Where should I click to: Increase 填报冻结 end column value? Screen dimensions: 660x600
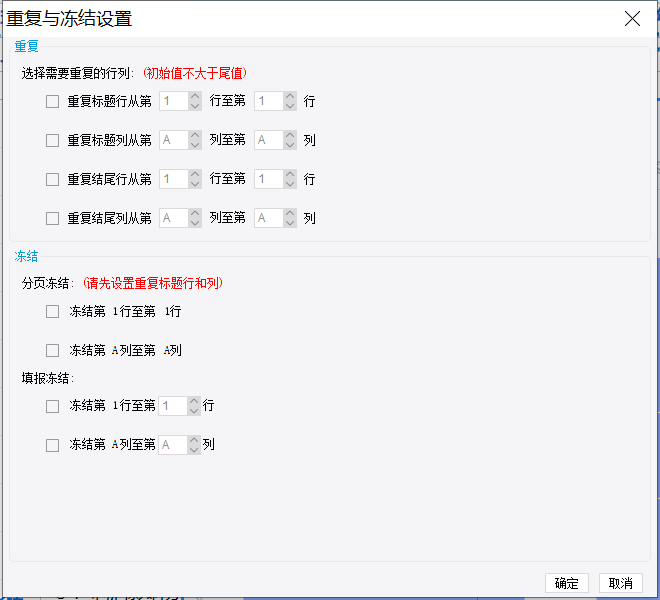point(194,440)
